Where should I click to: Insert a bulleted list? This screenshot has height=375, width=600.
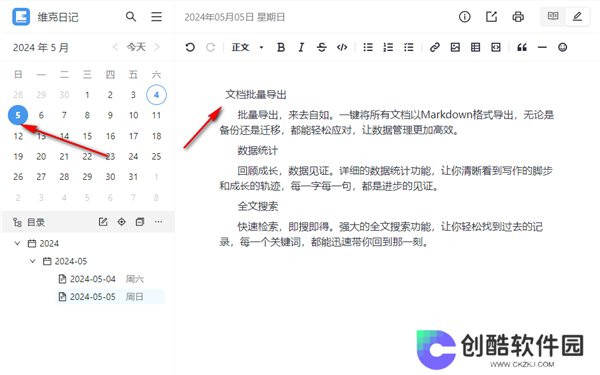tap(368, 47)
